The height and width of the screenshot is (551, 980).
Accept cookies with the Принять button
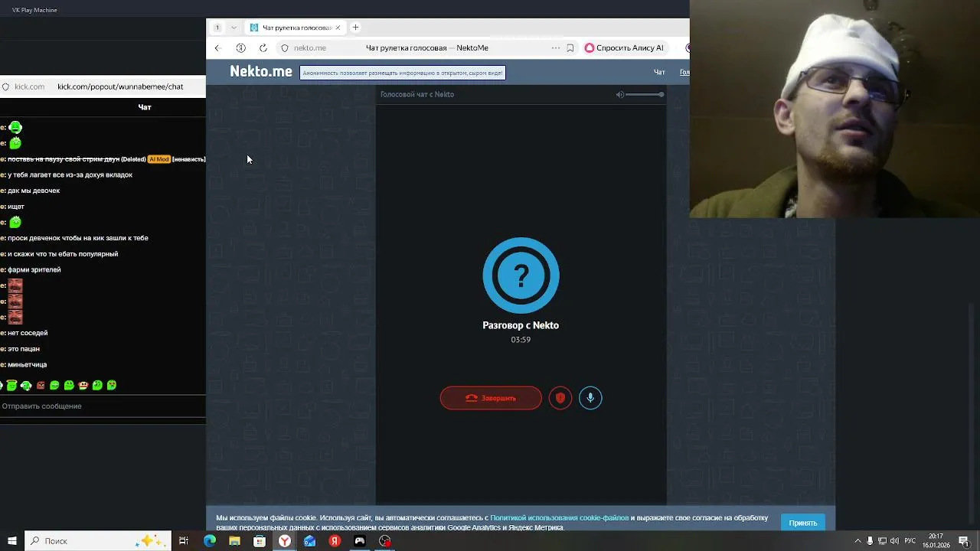[x=803, y=523]
